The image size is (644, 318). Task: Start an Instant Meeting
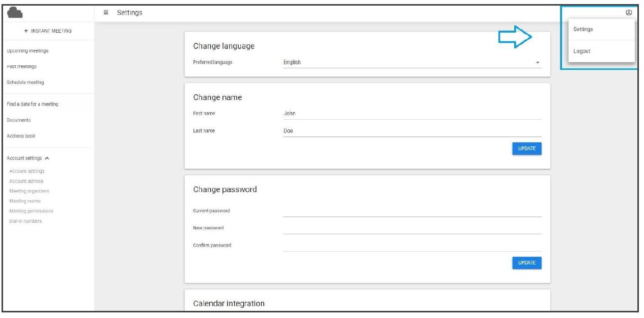[48, 31]
